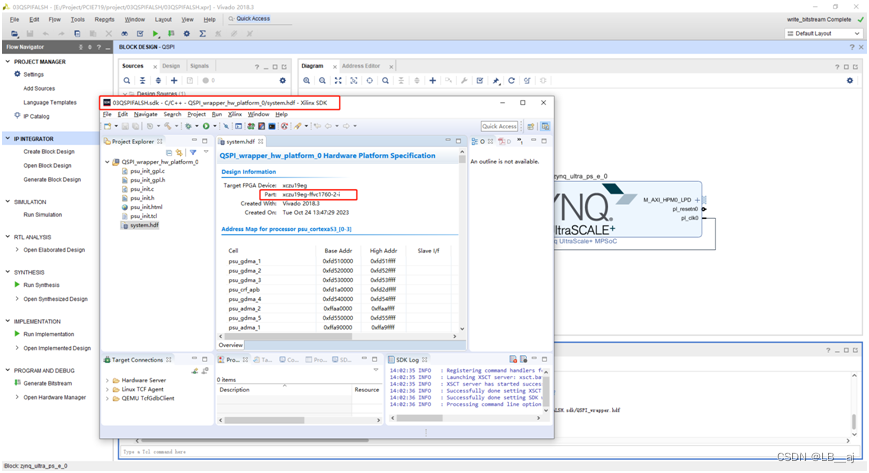
Task: Click Zoom Fit icon in Diagram toolbar
Action: click(338, 80)
